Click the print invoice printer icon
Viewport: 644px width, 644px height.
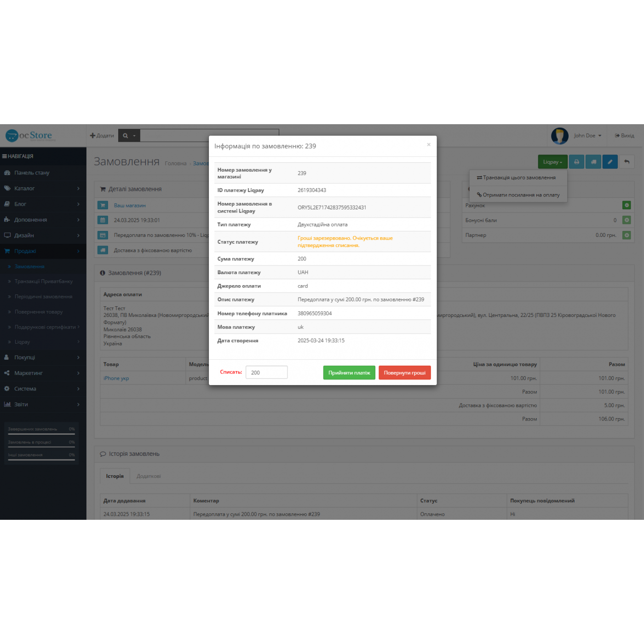click(x=576, y=162)
